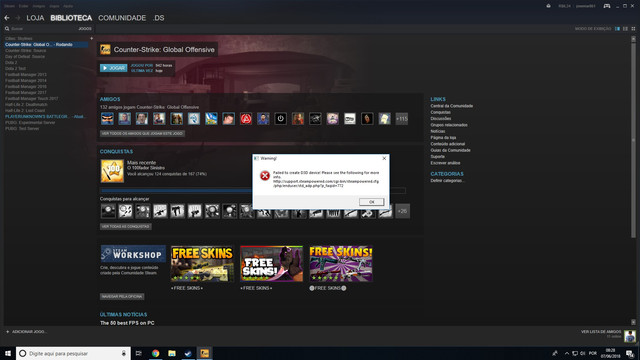Click NAVEGAR PELA OFICINA button
This screenshot has width=640, height=360.
tap(122, 296)
